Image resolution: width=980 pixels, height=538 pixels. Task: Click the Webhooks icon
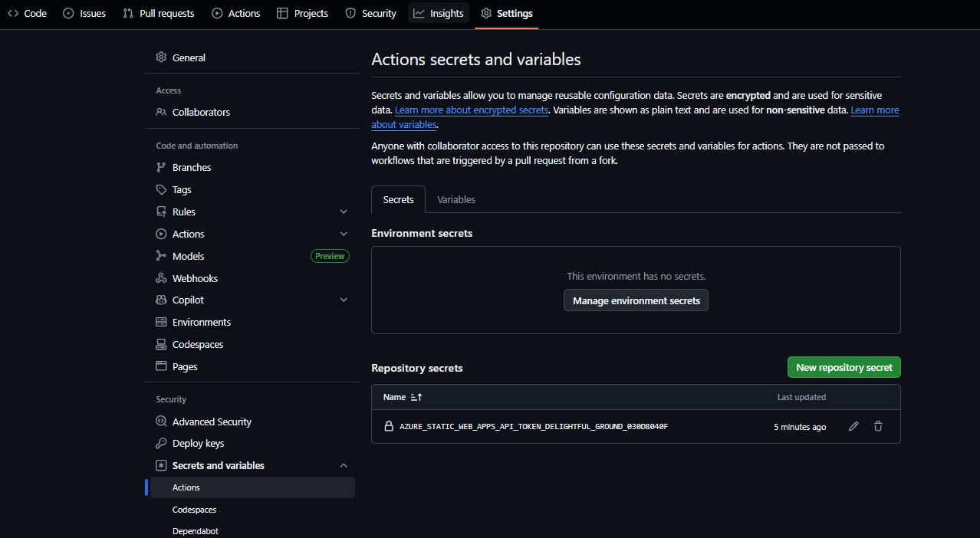click(x=161, y=278)
